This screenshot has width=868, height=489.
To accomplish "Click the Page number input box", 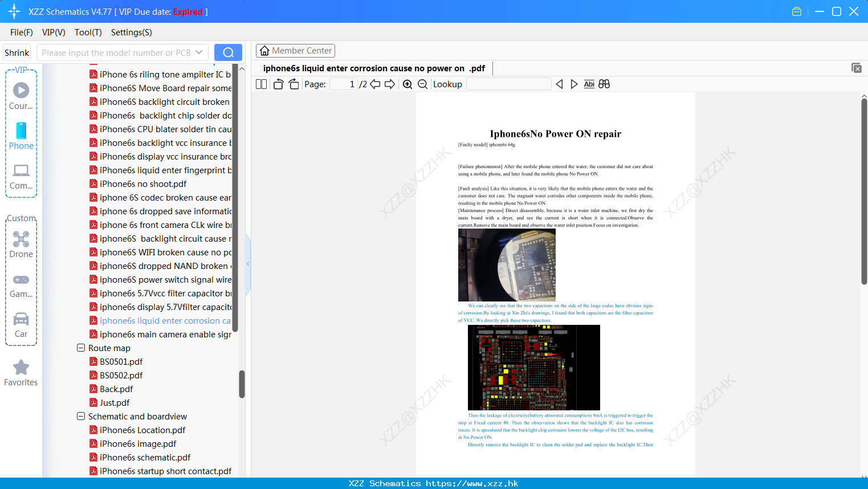I will 343,84.
